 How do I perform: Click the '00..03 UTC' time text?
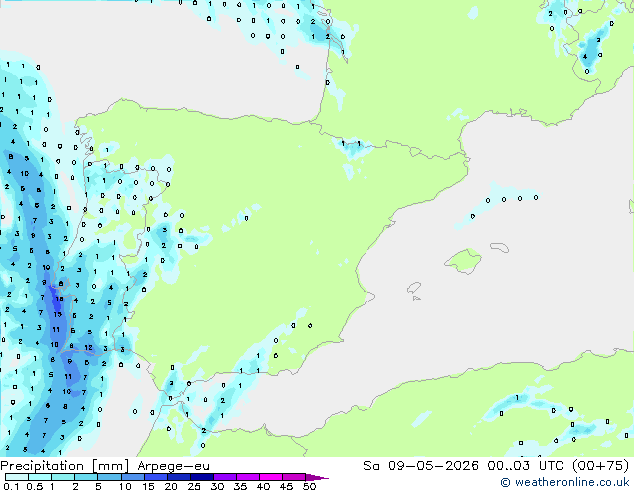pyautogui.click(x=525, y=466)
